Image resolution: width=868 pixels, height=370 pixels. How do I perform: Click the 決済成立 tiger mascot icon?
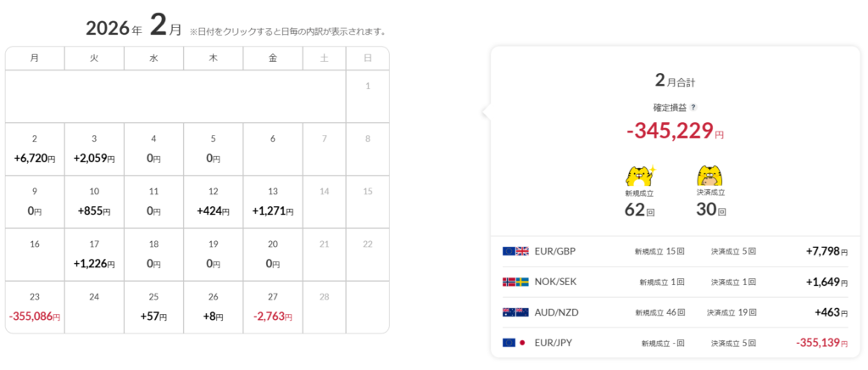[710, 175]
